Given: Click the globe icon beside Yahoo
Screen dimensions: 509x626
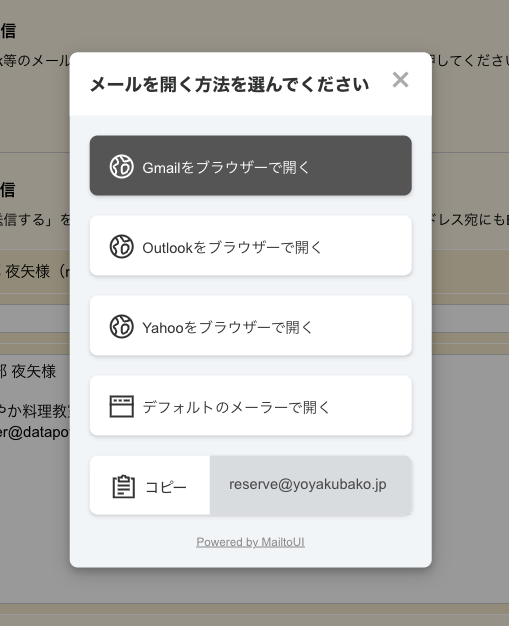Looking at the screenshot, I should [122, 326].
